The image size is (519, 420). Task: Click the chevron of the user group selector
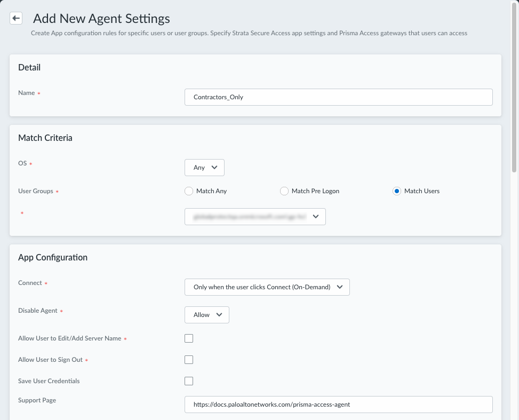coord(316,216)
